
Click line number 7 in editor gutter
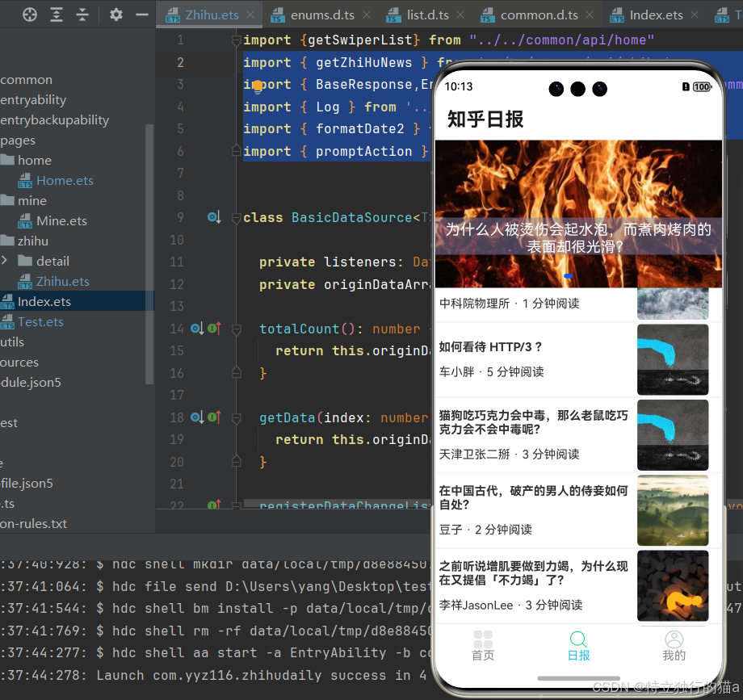[180, 174]
